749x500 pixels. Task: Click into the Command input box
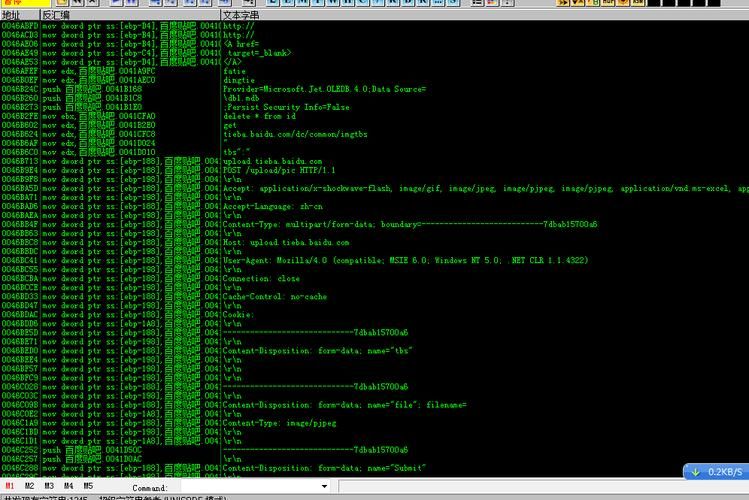[250, 487]
